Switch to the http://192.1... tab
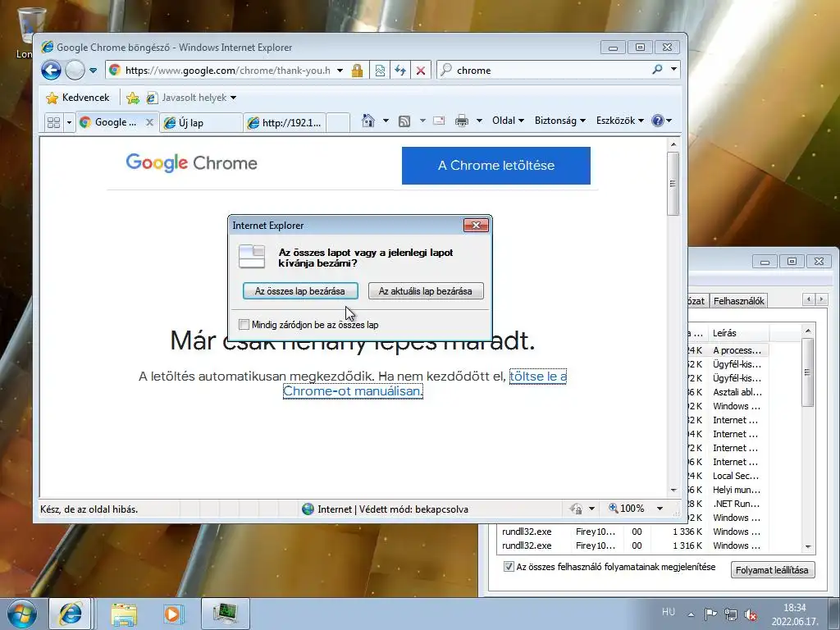This screenshot has height=630, width=840. [285, 123]
